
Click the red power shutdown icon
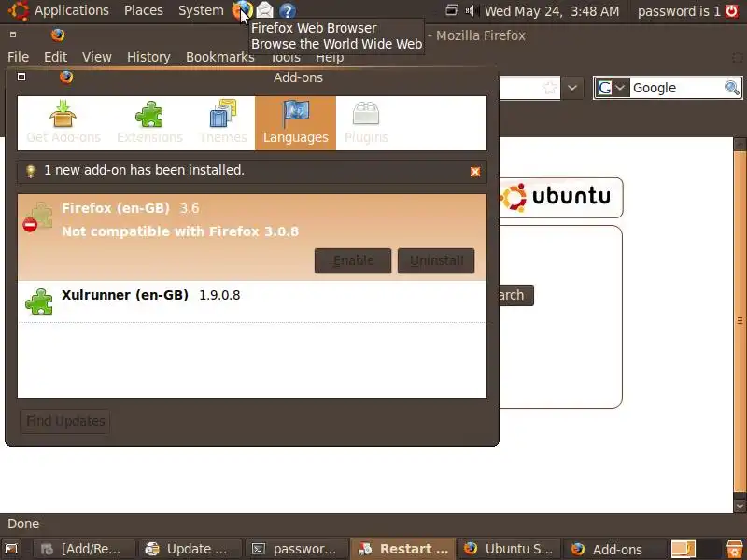point(732,10)
